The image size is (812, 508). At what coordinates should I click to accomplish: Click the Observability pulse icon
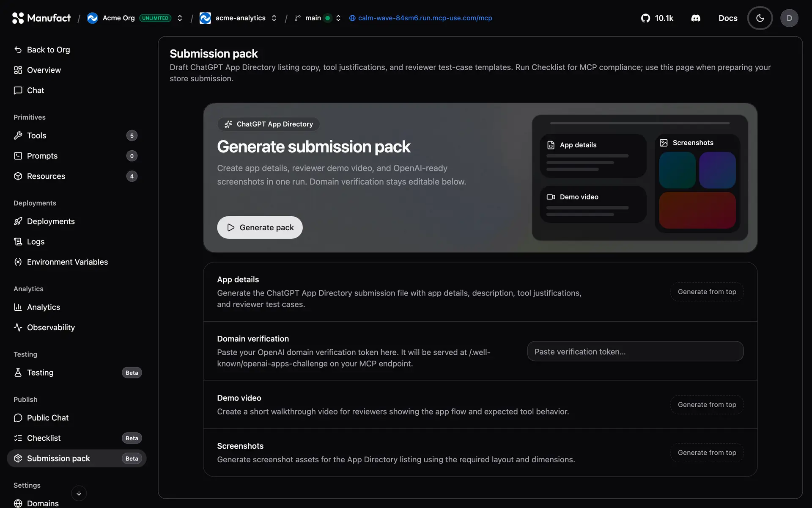coord(18,327)
